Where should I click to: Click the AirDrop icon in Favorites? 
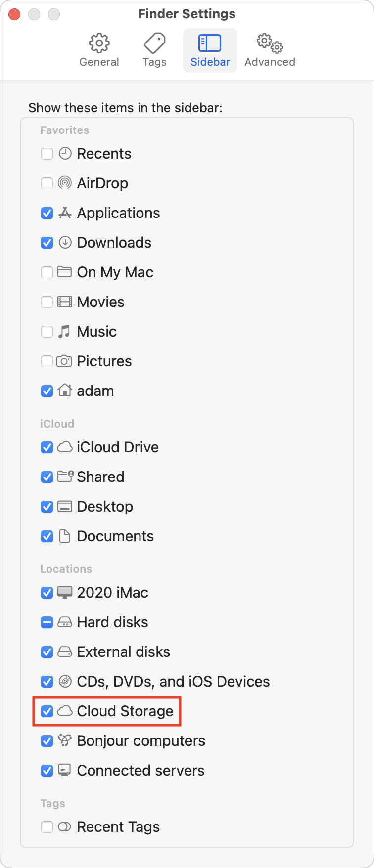64,183
